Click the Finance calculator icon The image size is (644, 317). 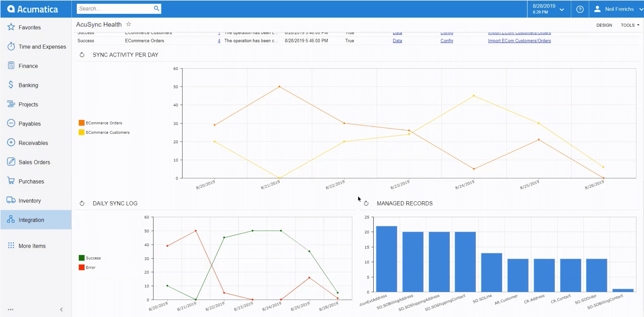(11, 65)
